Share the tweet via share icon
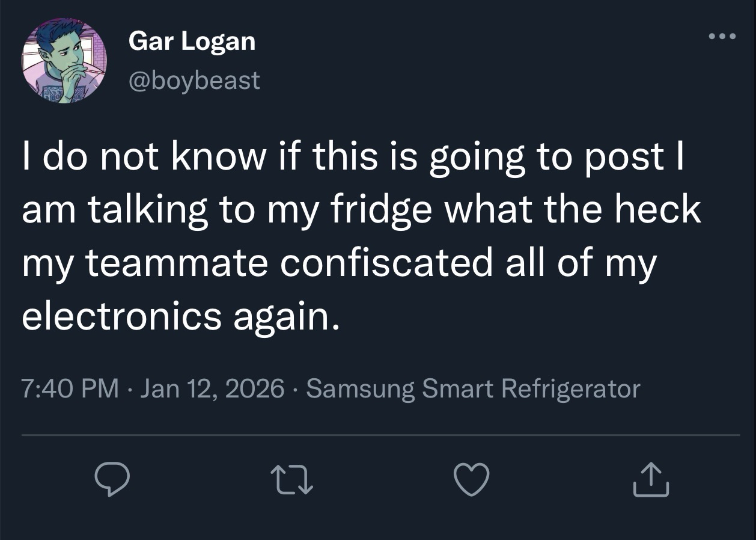 650,480
